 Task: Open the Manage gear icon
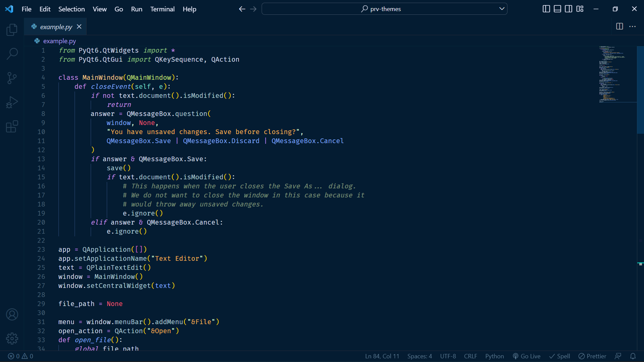click(12, 339)
